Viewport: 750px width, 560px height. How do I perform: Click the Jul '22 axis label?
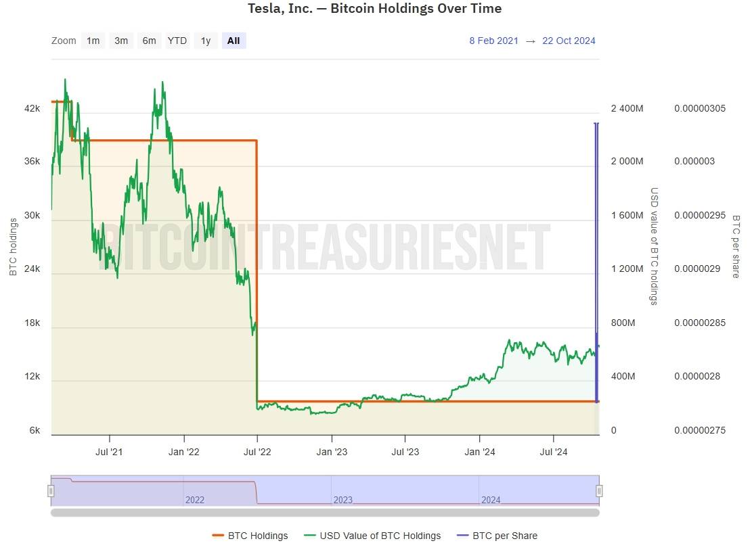coord(257,452)
